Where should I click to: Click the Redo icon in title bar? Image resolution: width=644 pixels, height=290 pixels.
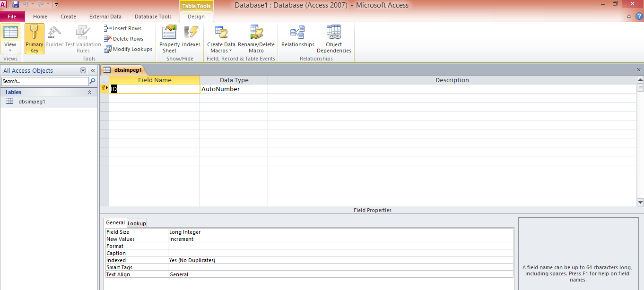tap(41, 4)
